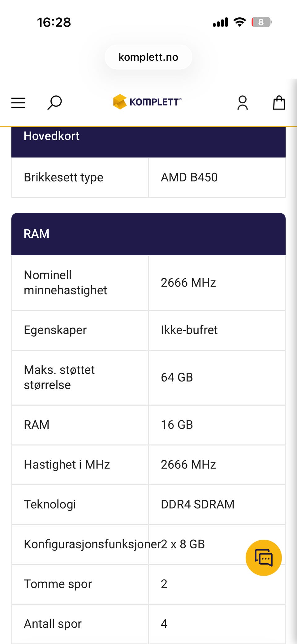Open the yellow live chat bubble

[x=264, y=558]
